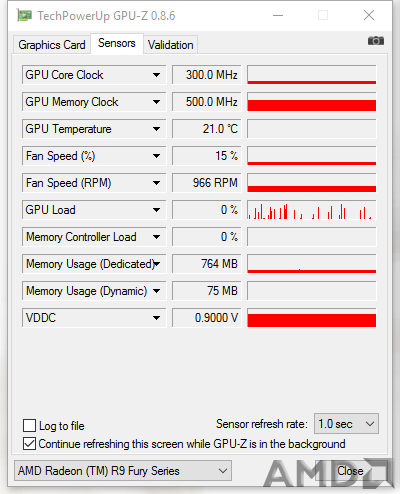Click the Close button
400x494 pixels.
350,471
